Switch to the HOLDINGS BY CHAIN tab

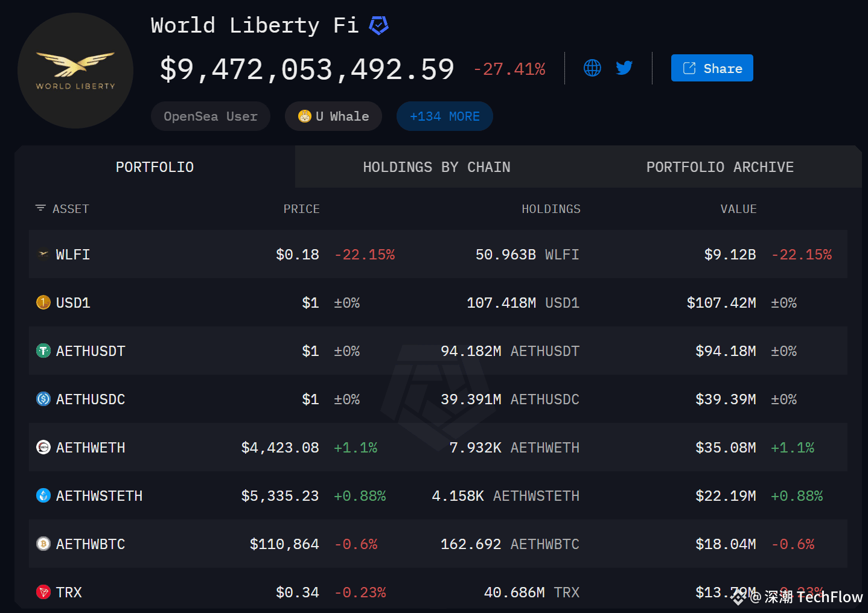(x=436, y=167)
